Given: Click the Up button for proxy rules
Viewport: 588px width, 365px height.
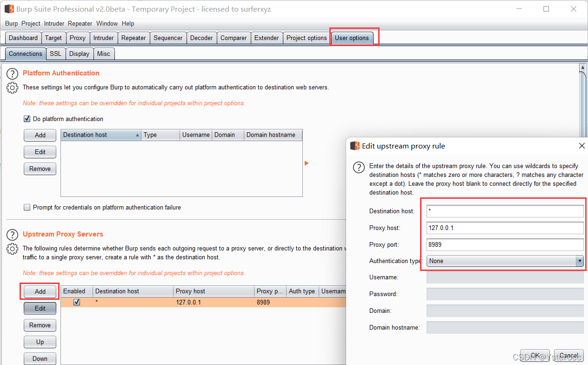Looking at the screenshot, I should 40,342.
